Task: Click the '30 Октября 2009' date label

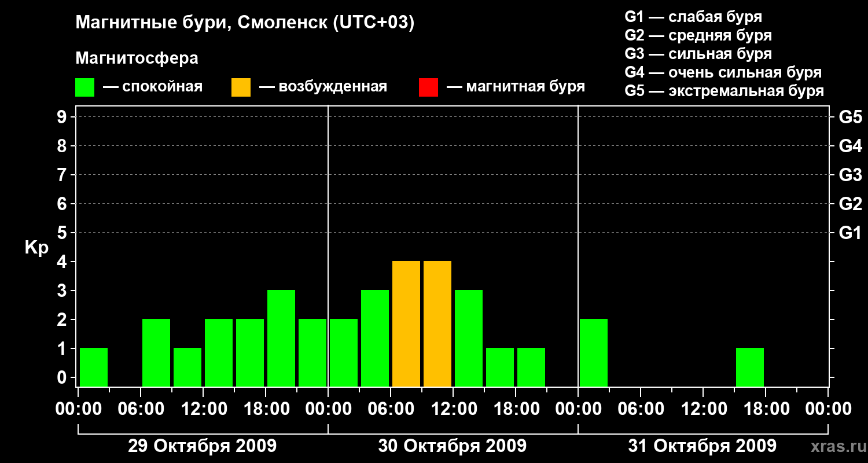Action: [x=453, y=446]
